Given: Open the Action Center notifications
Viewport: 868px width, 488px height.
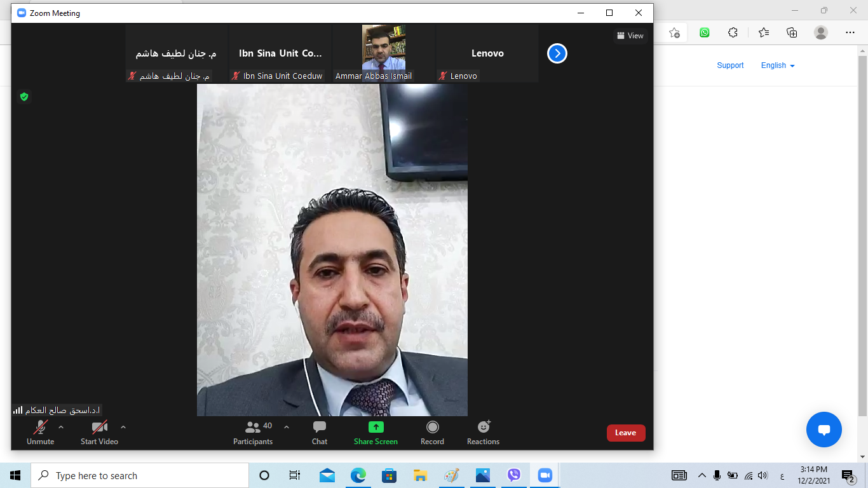Looking at the screenshot, I should click(x=848, y=475).
